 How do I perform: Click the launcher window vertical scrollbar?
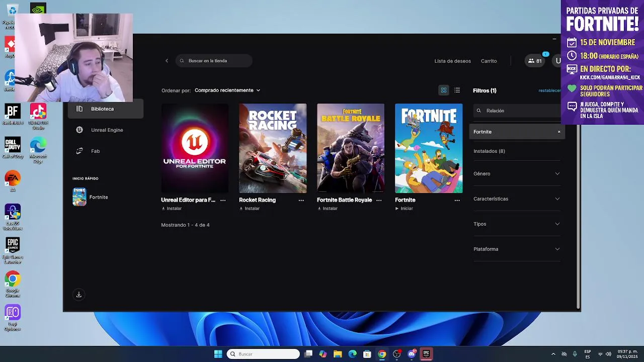pos(578,216)
